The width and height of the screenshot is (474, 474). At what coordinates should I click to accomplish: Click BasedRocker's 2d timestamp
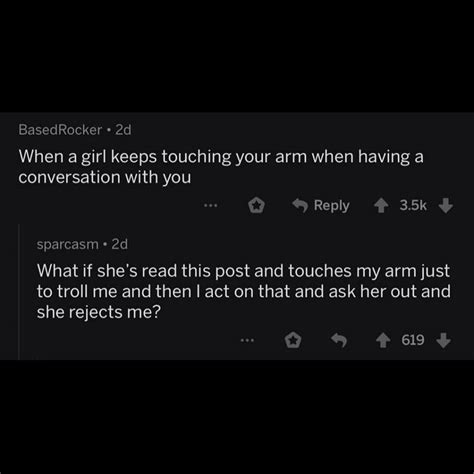(x=123, y=130)
